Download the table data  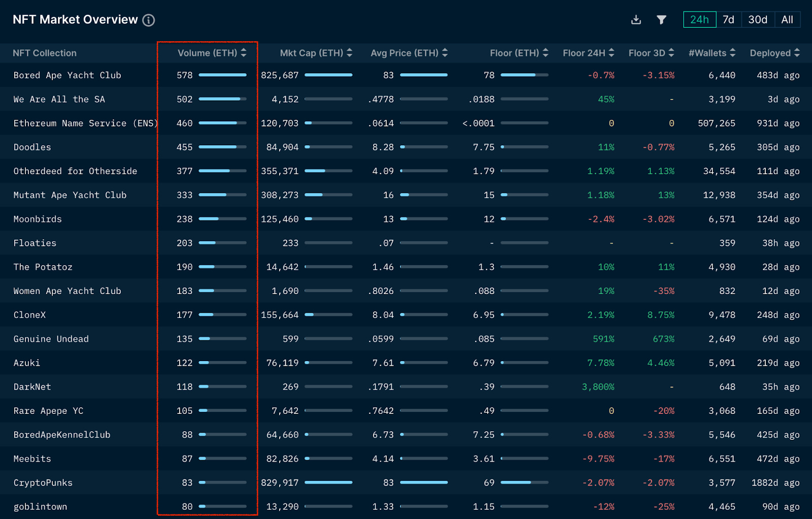coord(636,20)
